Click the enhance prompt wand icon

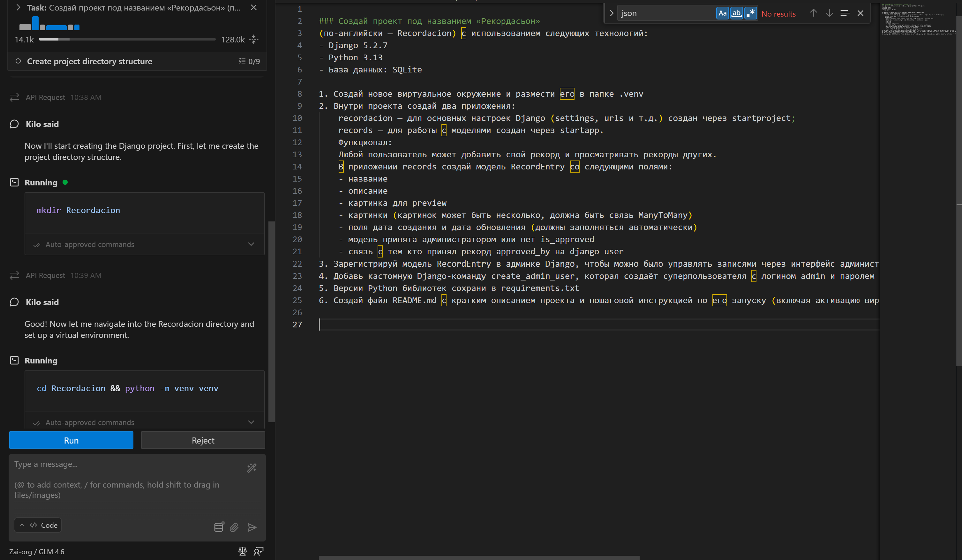252,468
